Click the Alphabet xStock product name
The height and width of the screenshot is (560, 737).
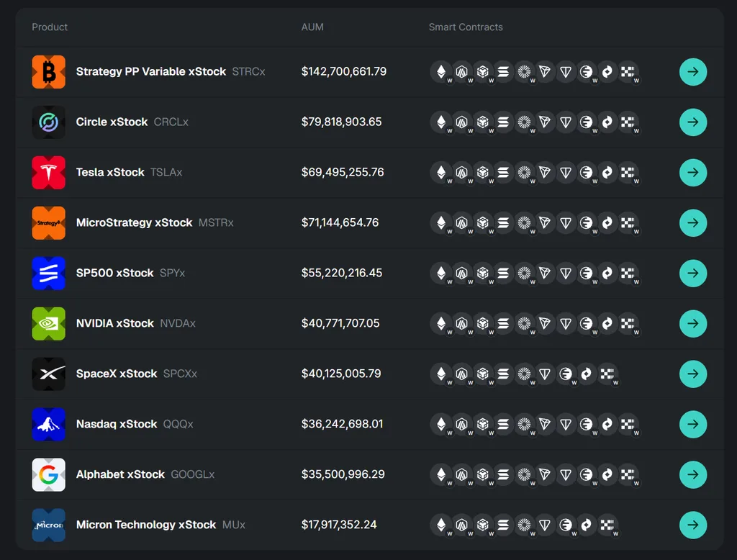(x=120, y=474)
